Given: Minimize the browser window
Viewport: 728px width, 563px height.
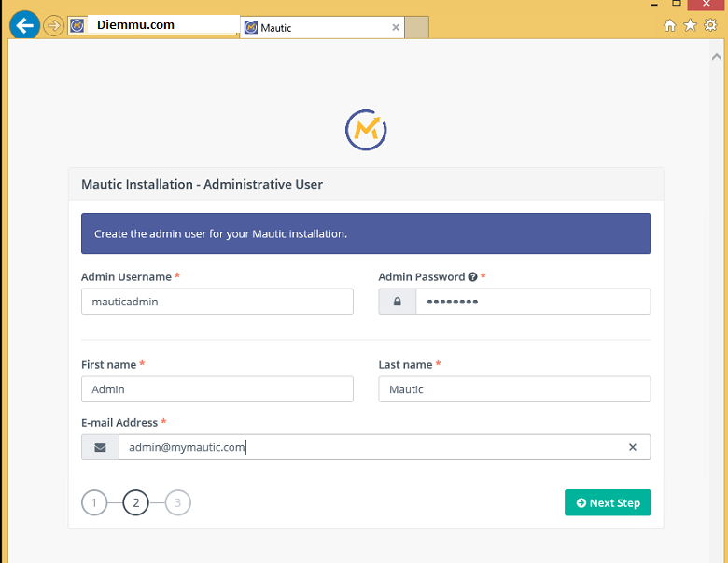Looking at the screenshot, I should click(654, 4).
